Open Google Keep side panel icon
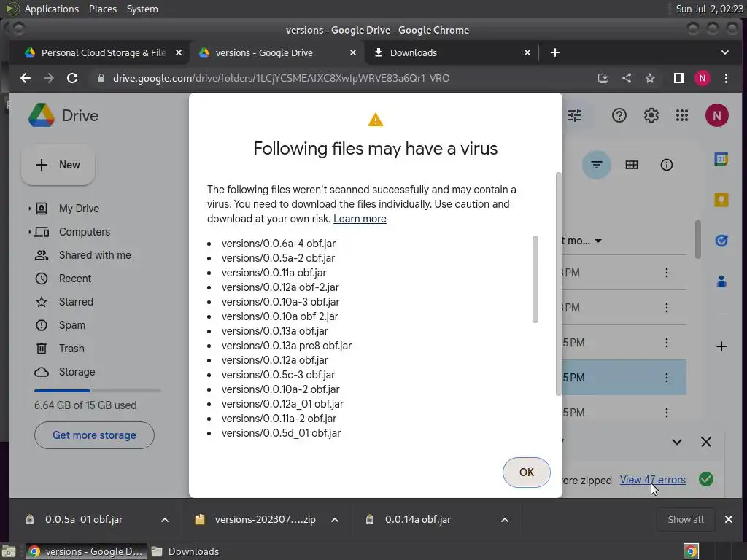 coord(721,200)
